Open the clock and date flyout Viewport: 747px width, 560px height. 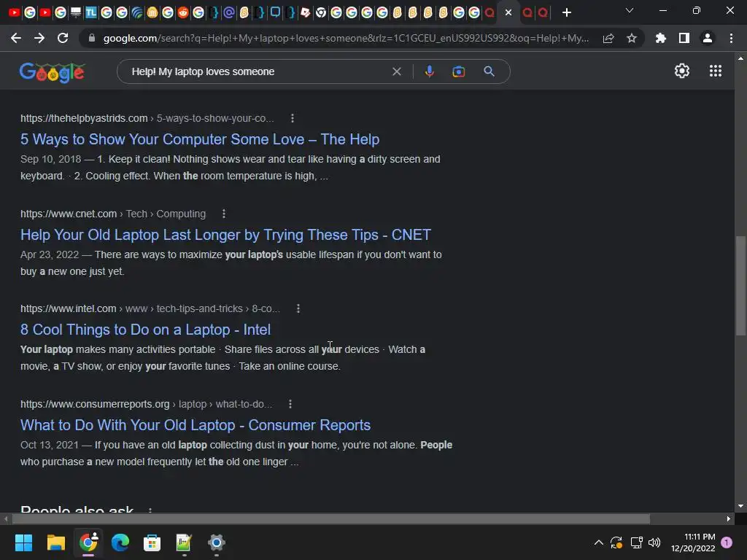693,542
